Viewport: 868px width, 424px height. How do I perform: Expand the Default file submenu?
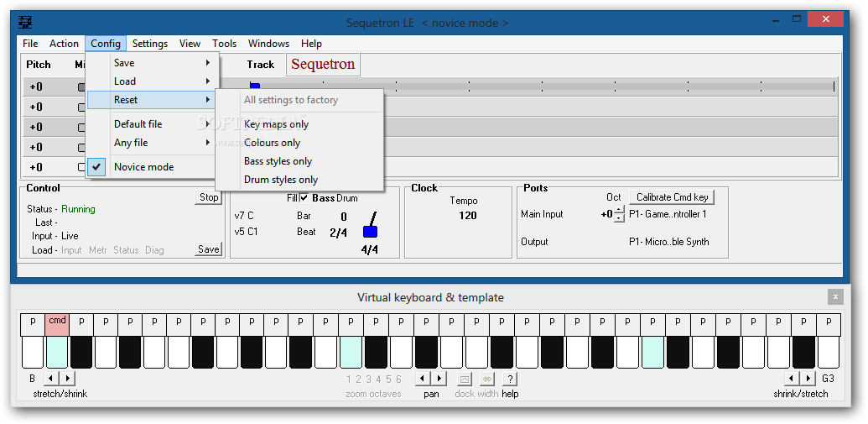click(149, 124)
